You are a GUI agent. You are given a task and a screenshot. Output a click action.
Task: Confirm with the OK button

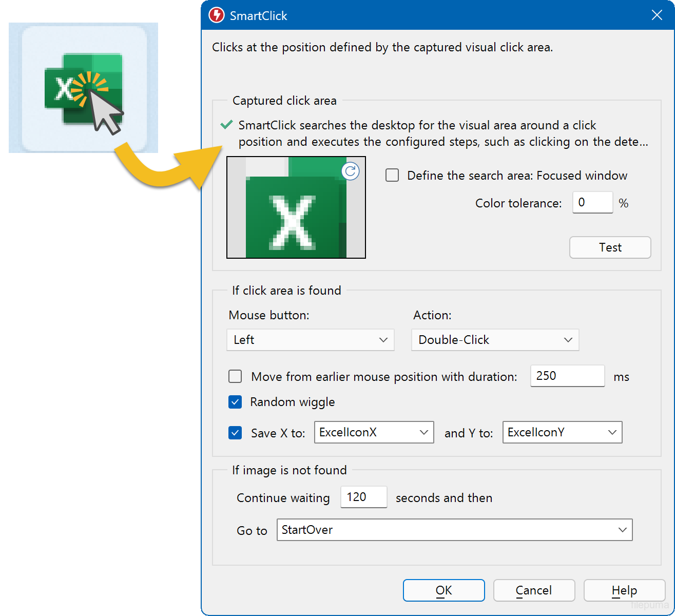(x=444, y=590)
